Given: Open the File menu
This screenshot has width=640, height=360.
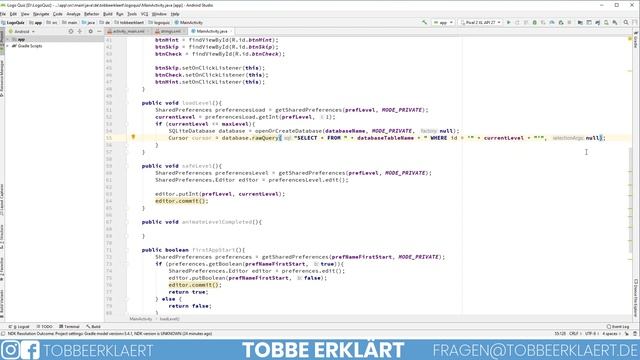Looking at the screenshot, I should (3, 14).
